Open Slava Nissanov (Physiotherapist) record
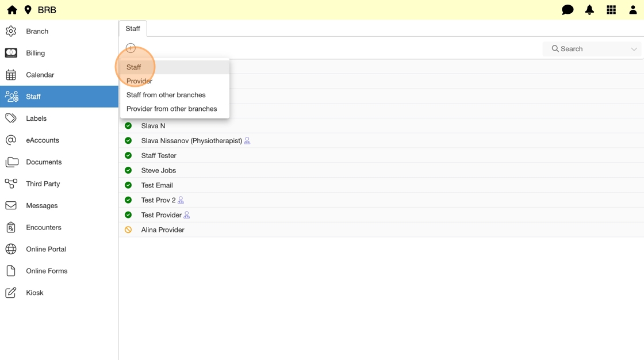Image resolution: width=644 pixels, height=360 pixels. pos(191,141)
